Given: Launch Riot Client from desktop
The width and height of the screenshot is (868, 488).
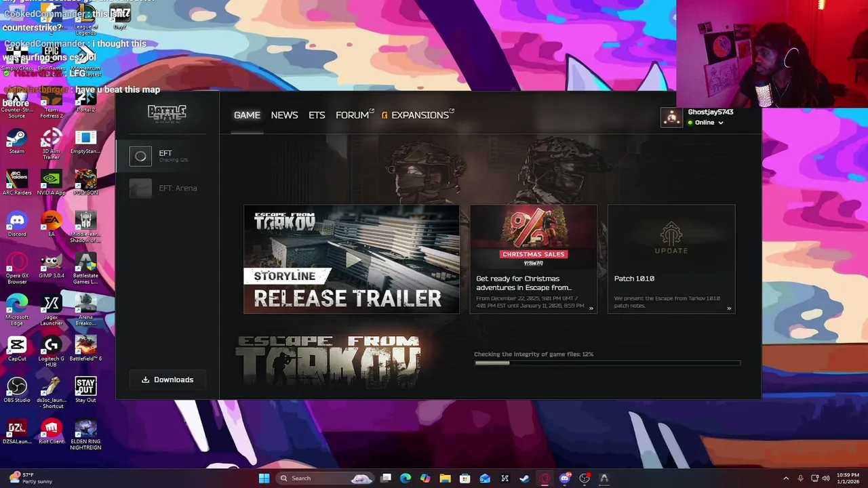Looking at the screenshot, I should [51, 431].
